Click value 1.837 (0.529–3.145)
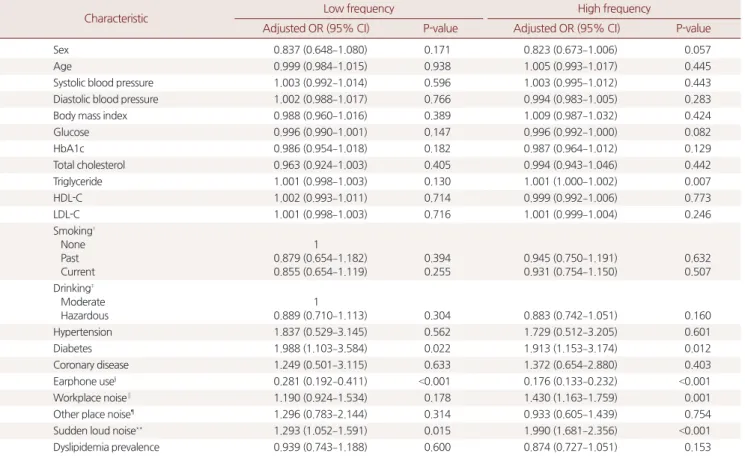Viewport: 745px width, 456px height. click(x=320, y=332)
